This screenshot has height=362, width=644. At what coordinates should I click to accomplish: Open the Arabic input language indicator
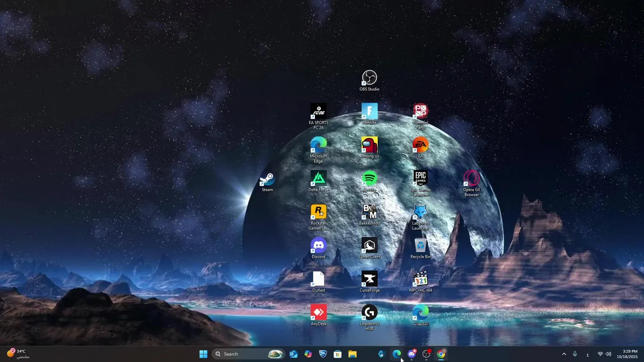click(588, 354)
